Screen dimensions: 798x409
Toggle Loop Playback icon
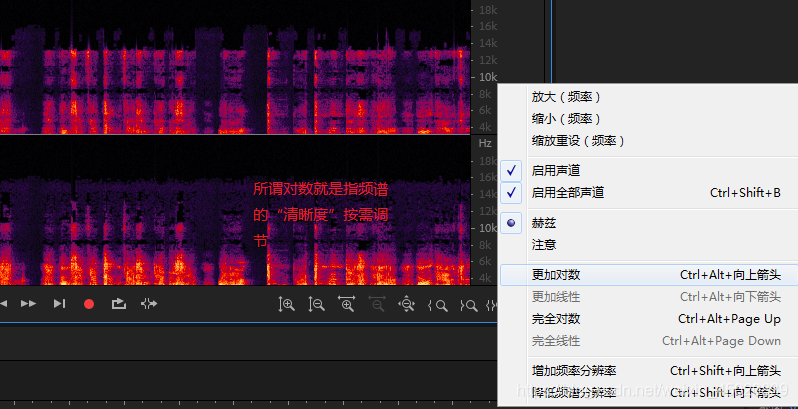[x=119, y=304]
